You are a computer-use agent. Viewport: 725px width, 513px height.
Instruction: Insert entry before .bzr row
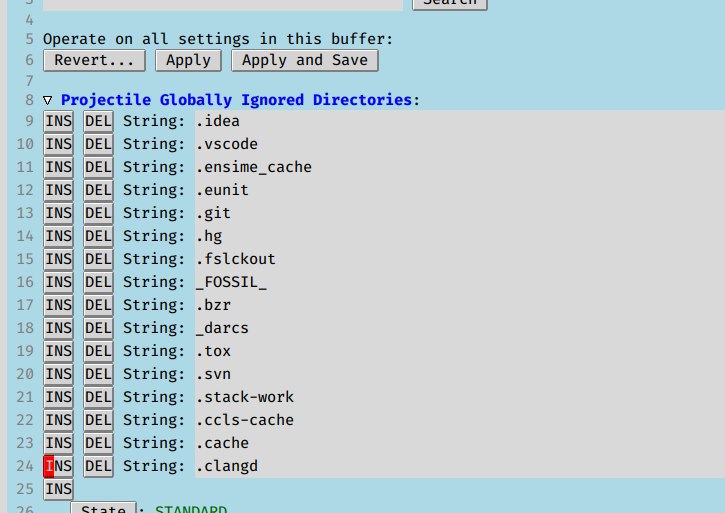click(58, 306)
